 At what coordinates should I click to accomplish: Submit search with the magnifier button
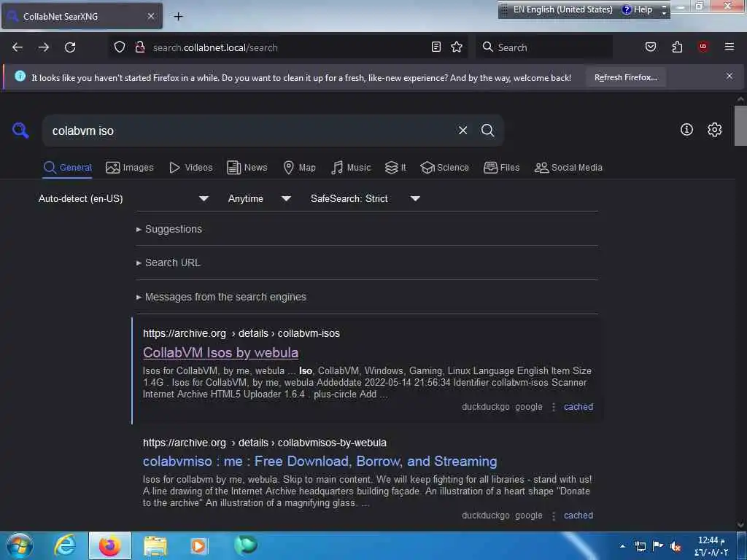(x=487, y=131)
